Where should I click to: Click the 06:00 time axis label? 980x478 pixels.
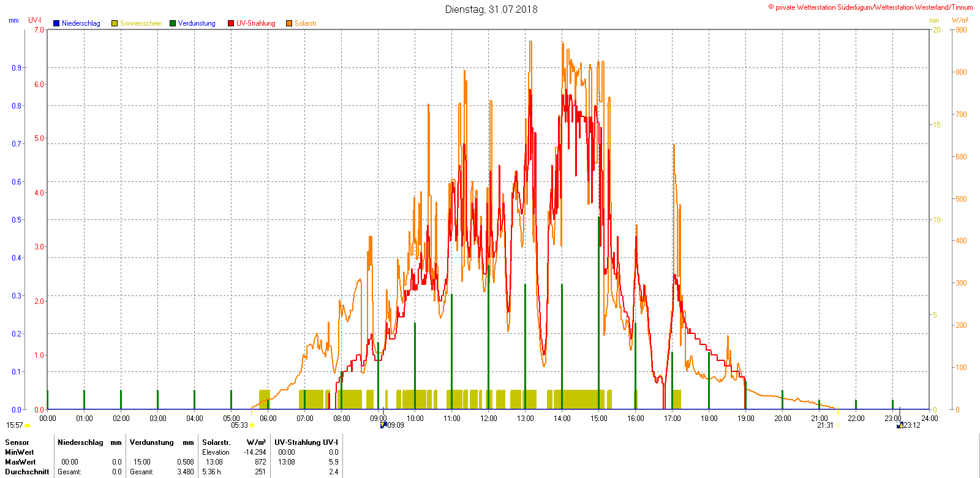point(268,419)
